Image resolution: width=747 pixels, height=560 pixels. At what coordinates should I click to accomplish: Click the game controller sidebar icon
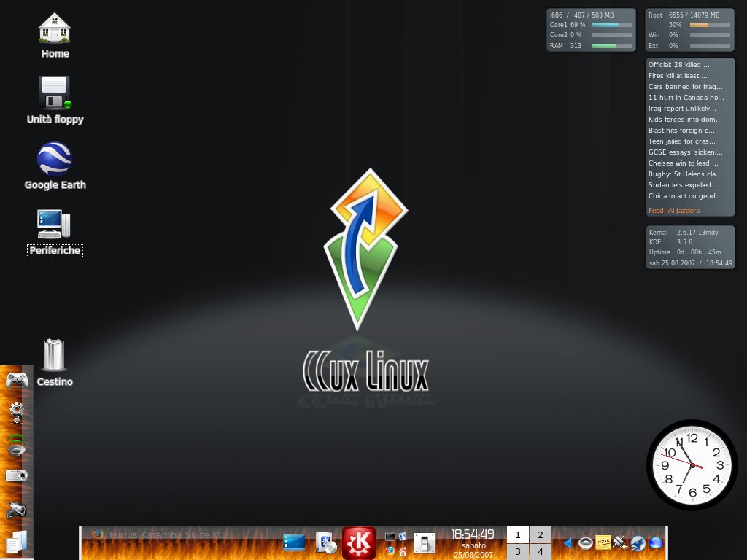tap(17, 380)
